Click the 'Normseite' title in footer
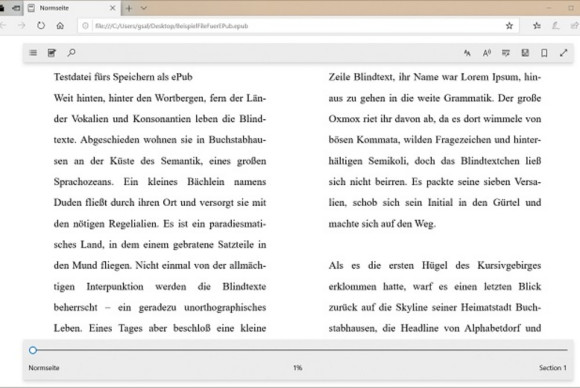The image size is (580, 388). tap(44, 368)
